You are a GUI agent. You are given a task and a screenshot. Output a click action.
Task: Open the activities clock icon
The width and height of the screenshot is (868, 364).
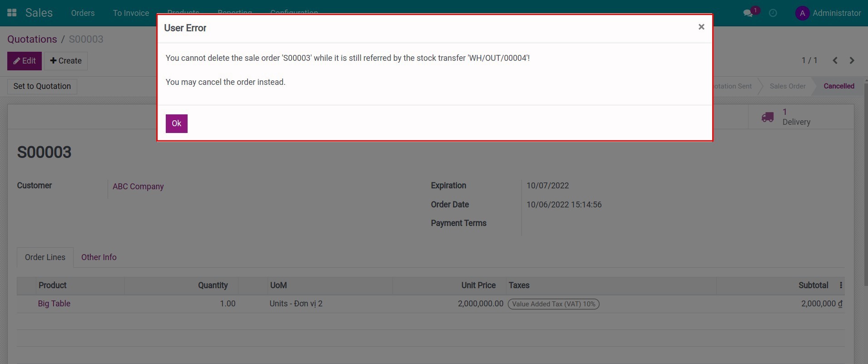coord(773,13)
